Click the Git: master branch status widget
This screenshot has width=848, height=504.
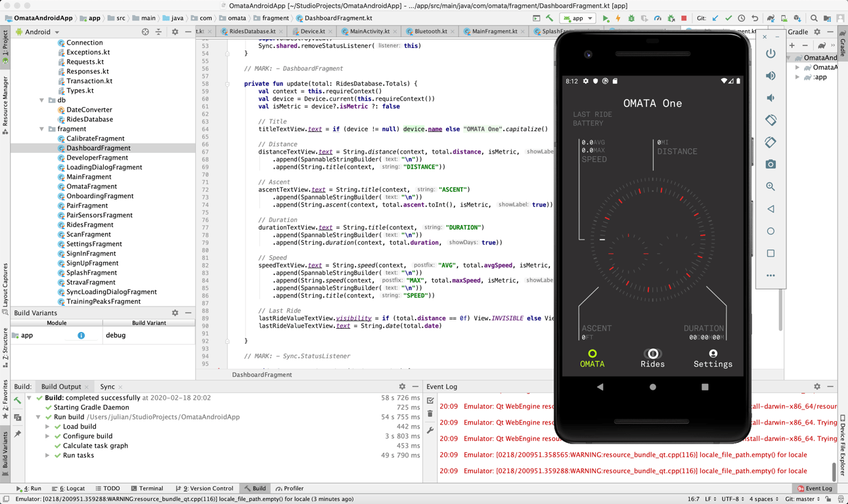pos(801,499)
